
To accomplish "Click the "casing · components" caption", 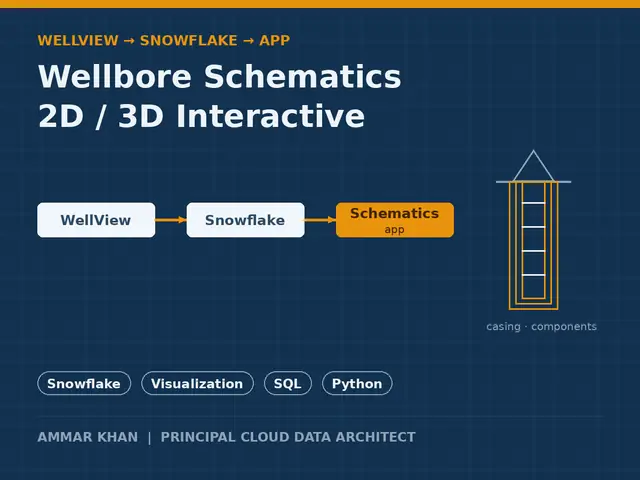I will click(x=541, y=327).
